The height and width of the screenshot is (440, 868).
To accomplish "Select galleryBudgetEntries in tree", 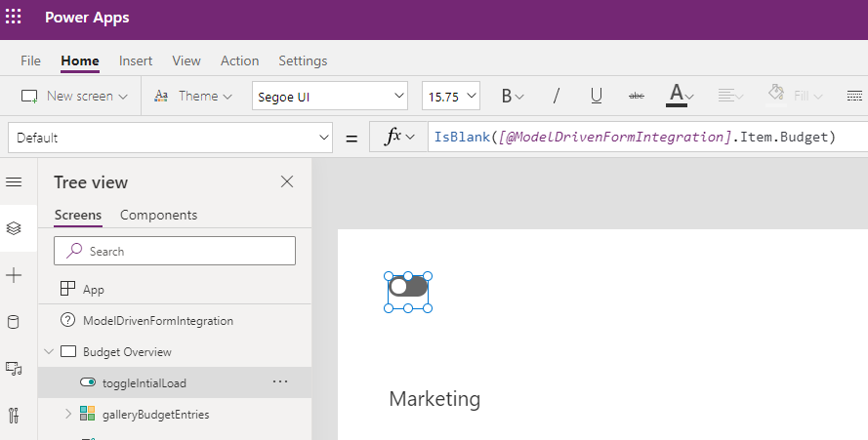I will tap(155, 414).
